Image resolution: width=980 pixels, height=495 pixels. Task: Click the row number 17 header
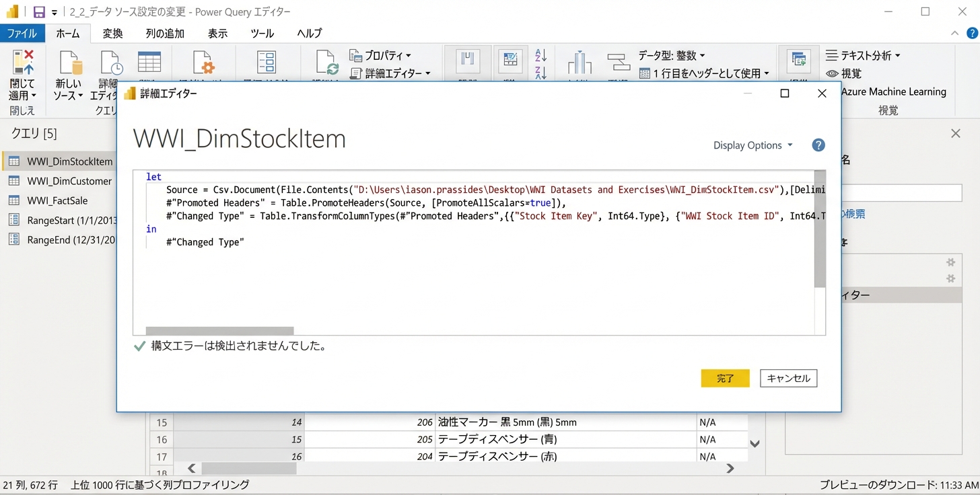click(162, 457)
